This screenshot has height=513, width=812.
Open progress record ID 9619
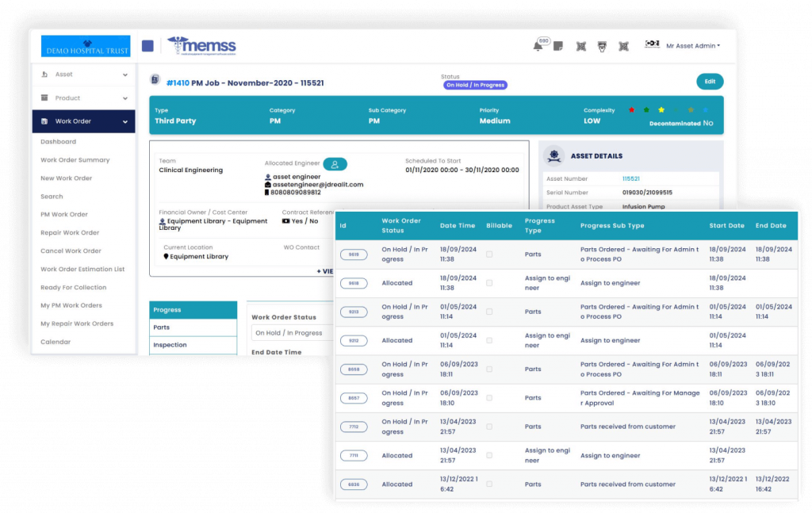pyautogui.click(x=354, y=255)
